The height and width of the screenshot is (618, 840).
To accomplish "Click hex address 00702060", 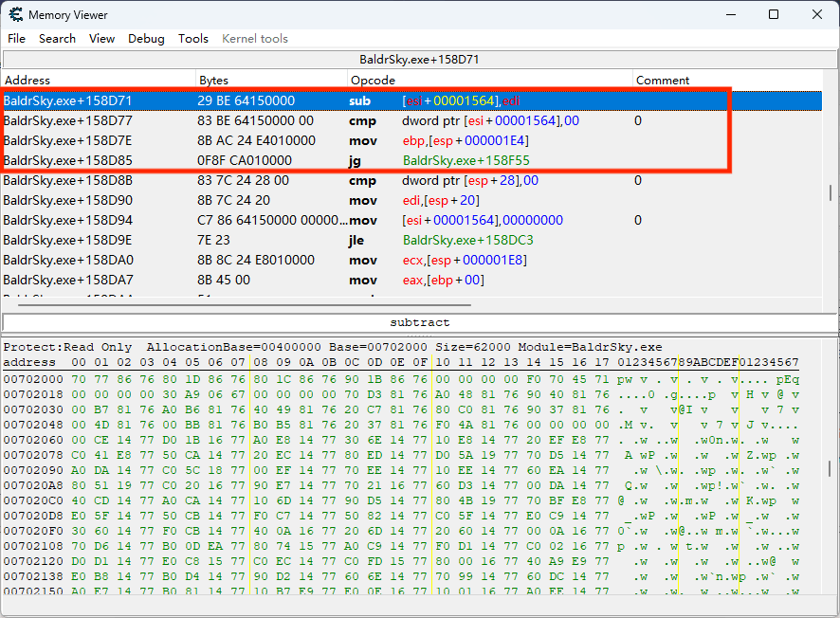I will (x=33, y=440).
